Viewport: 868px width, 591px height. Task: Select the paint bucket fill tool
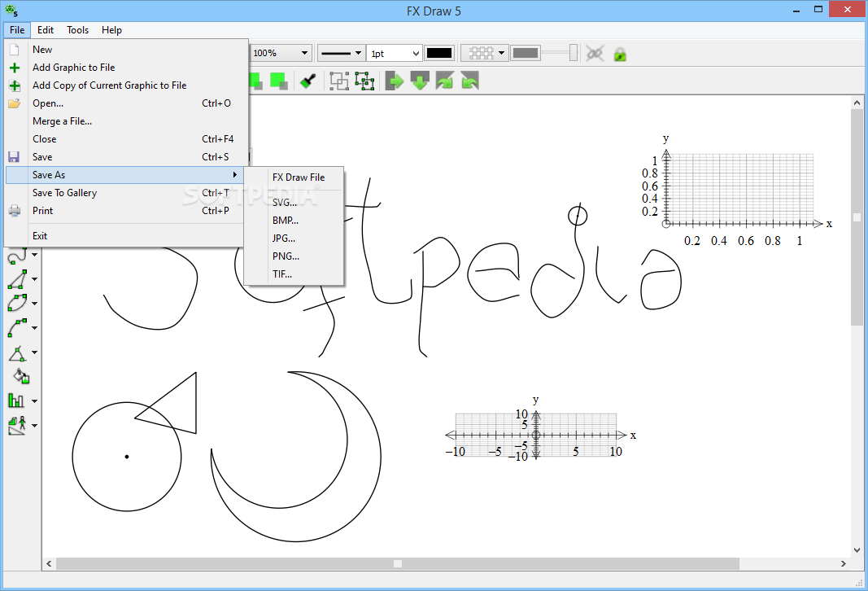click(21, 377)
